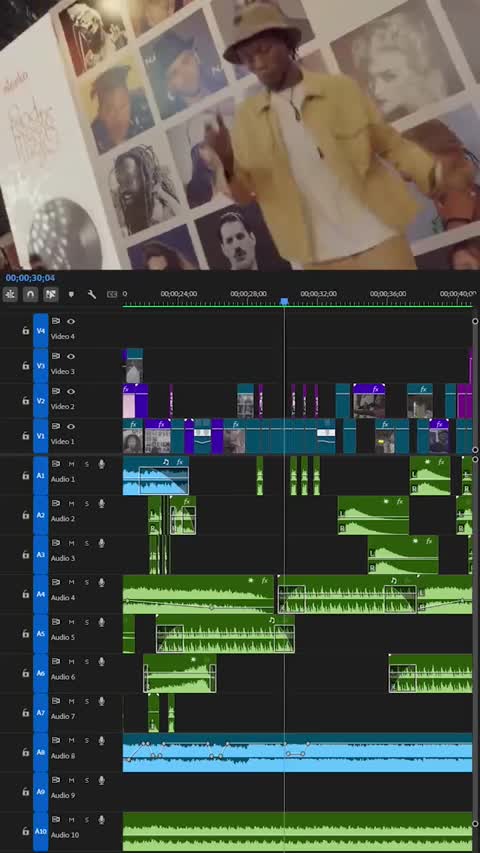The width and height of the screenshot is (480, 853).
Task: Click the Audio 7 track name
Action: click(63, 716)
